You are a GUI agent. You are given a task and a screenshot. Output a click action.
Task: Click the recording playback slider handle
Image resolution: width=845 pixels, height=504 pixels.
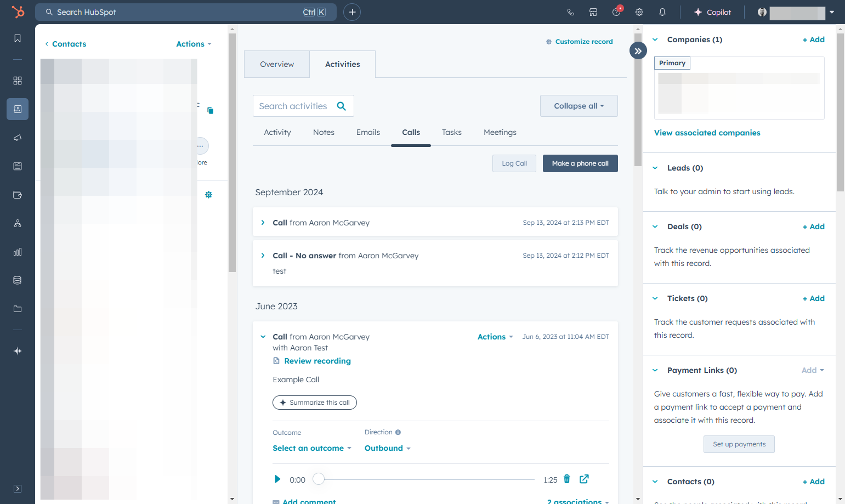click(x=319, y=479)
